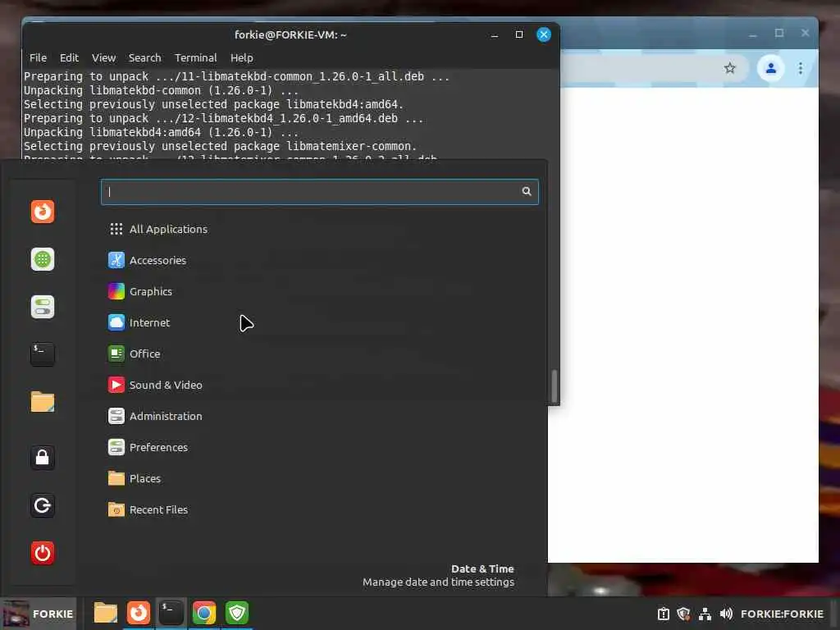This screenshot has width=840, height=630.
Task: Click the FORKIE:FORKIE panel clock text
Action: click(x=782, y=614)
